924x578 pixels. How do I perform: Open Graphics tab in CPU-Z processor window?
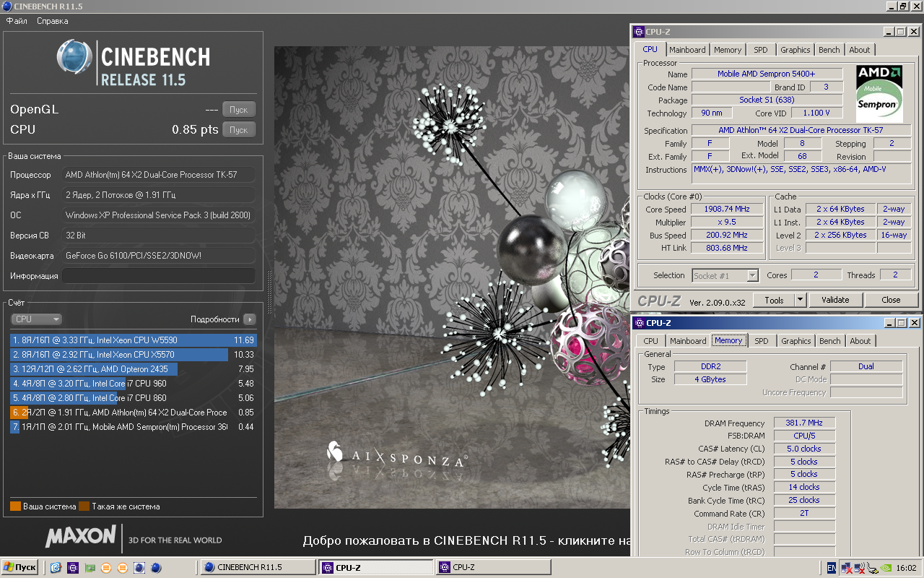795,50
